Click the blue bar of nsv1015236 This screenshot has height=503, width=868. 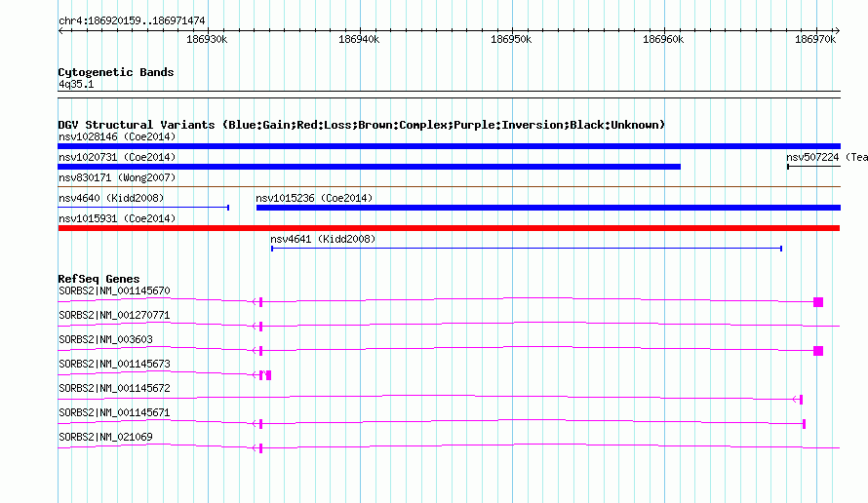tap(548, 208)
